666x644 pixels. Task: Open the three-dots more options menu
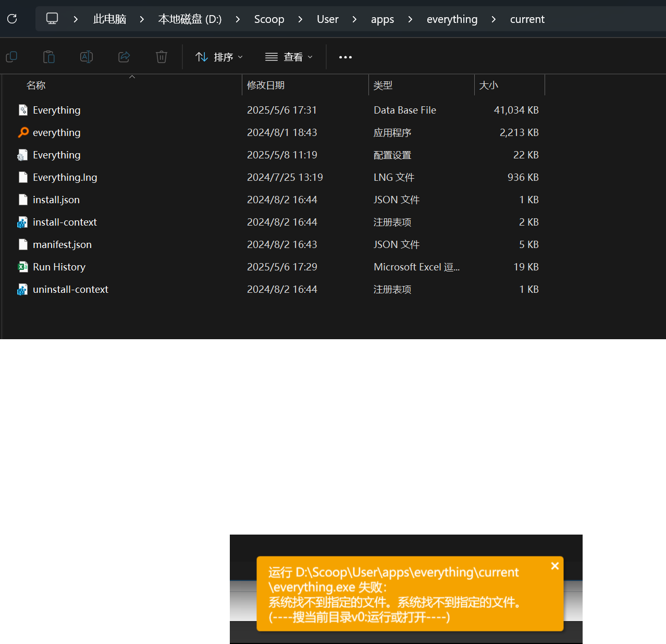346,57
